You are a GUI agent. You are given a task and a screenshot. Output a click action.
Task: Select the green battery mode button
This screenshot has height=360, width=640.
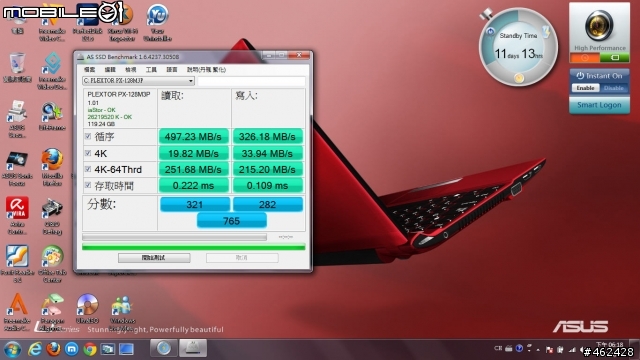[x=615, y=58]
